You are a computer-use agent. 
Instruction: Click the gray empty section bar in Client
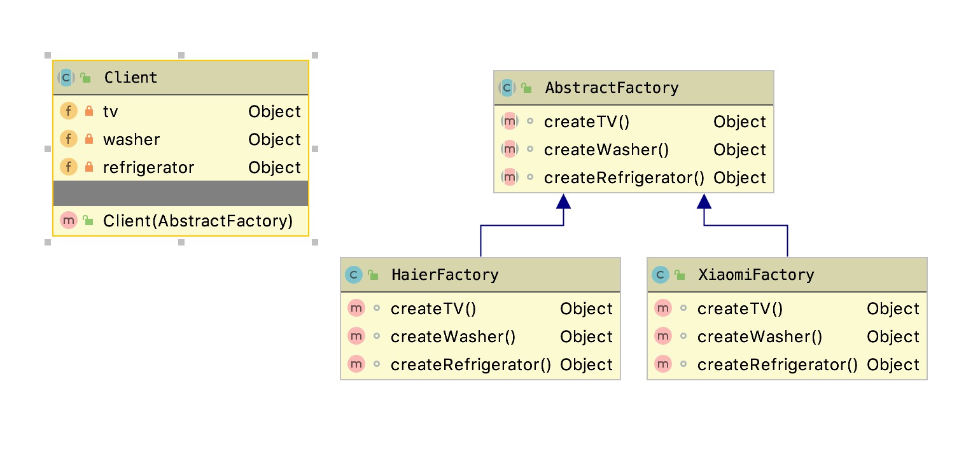point(181,193)
